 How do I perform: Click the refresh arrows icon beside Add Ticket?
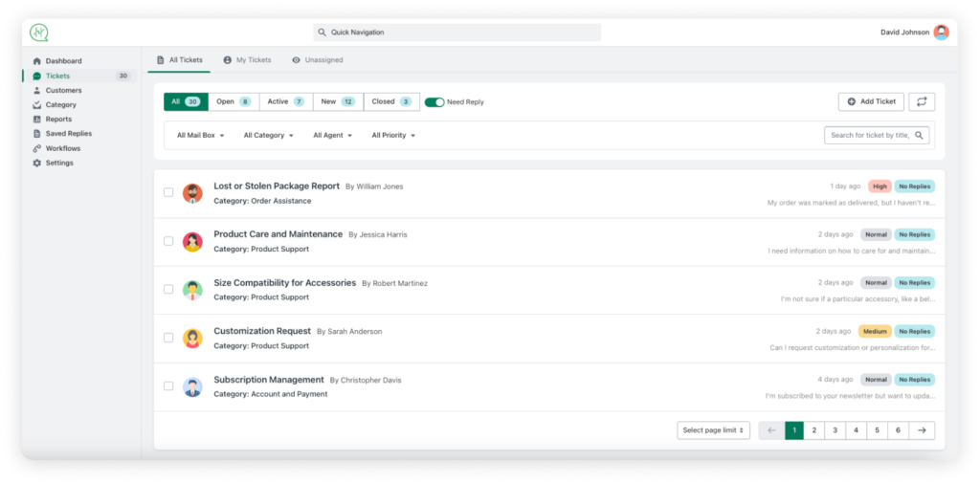click(922, 101)
